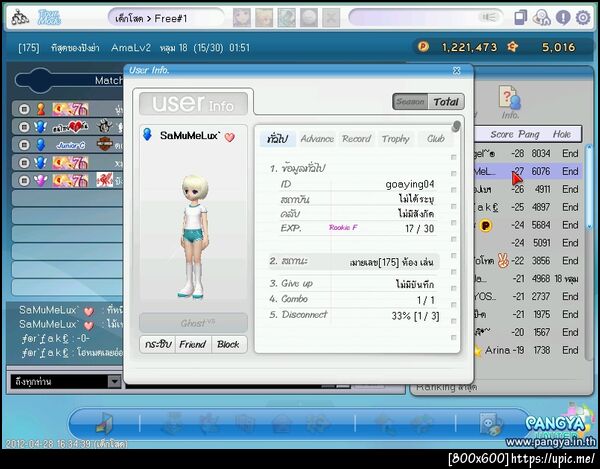Viewport: 600px width, 469px height.
Task: Open the Club tab
Action: pyautogui.click(x=435, y=139)
